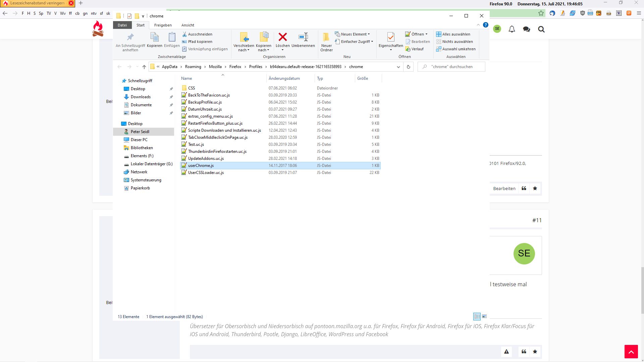The width and height of the screenshot is (644, 362).
Task: Click the blue help question mark icon
Action: [485, 25]
